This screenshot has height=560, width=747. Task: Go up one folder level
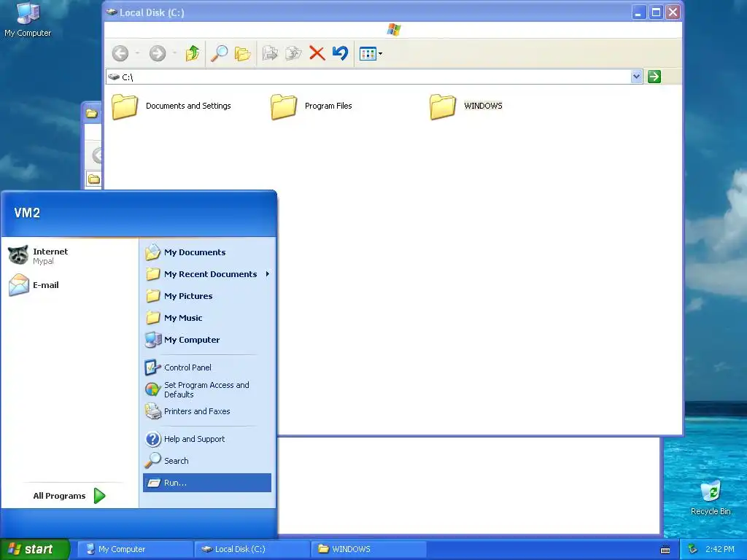tap(193, 53)
